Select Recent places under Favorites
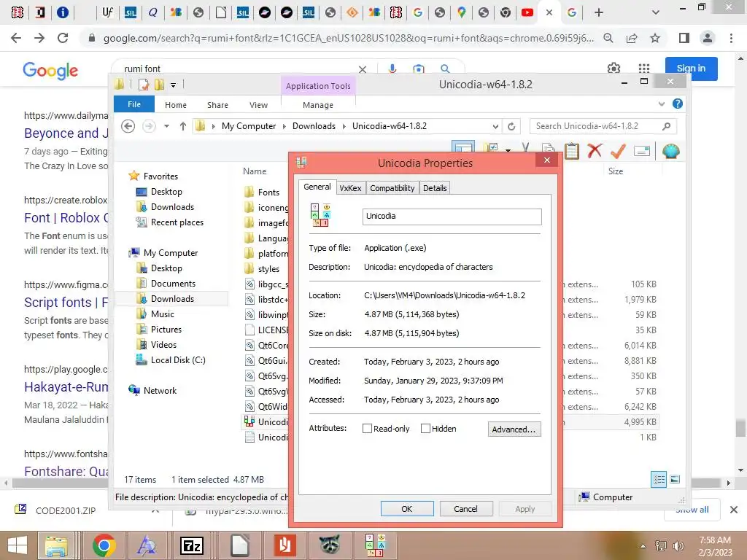Screen dimensions: 747x560 (x=169, y=222)
